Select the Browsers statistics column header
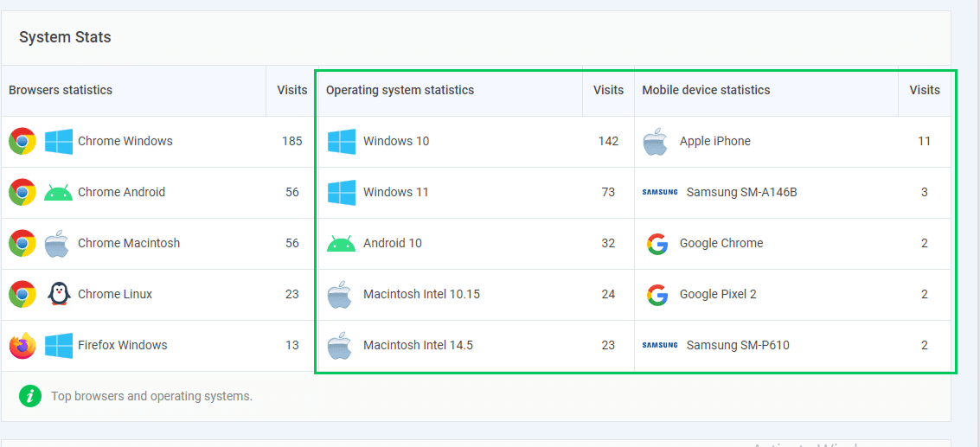 [61, 90]
